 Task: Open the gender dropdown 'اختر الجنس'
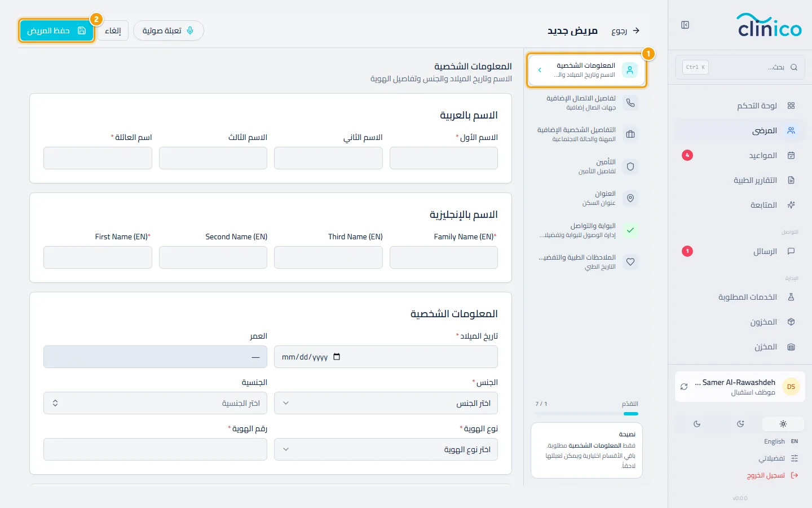pos(386,403)
